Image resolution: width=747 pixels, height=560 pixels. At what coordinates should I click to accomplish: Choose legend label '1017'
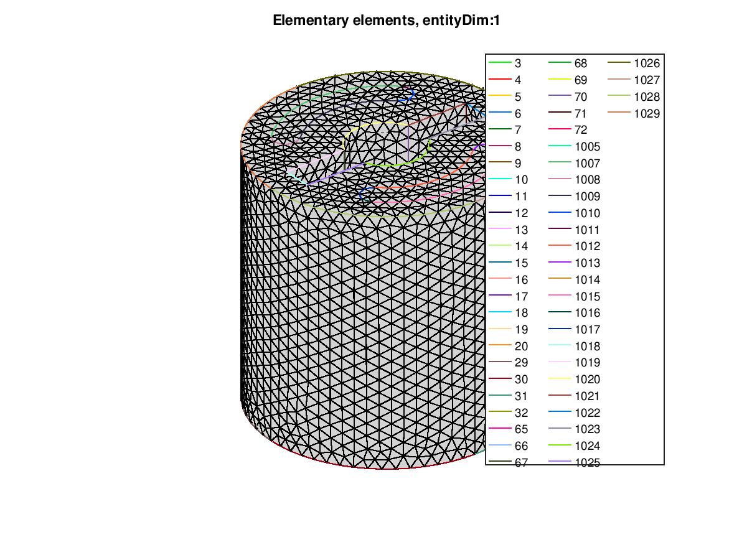[x=587, y=330]
